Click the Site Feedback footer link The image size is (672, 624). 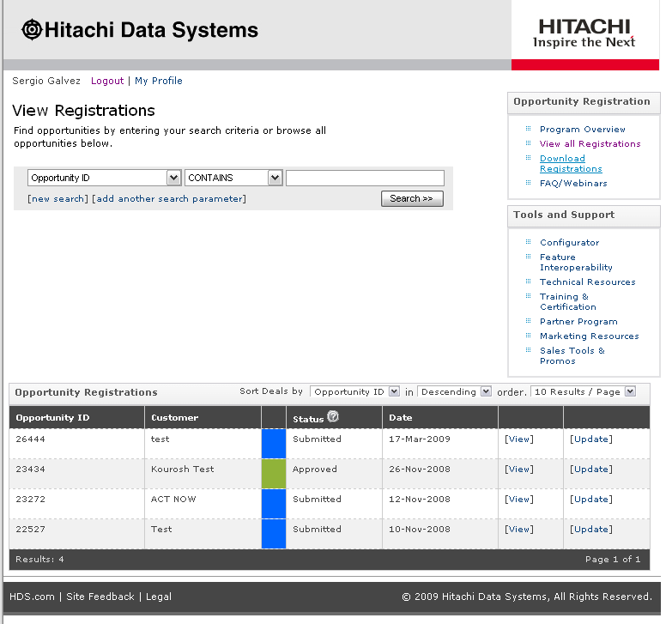coord(100,597)
